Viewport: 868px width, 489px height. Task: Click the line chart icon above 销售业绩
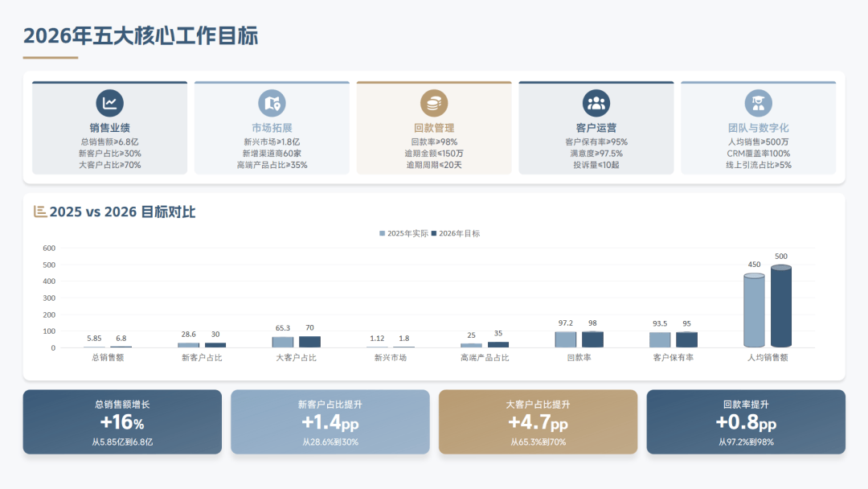click(109, 103)
